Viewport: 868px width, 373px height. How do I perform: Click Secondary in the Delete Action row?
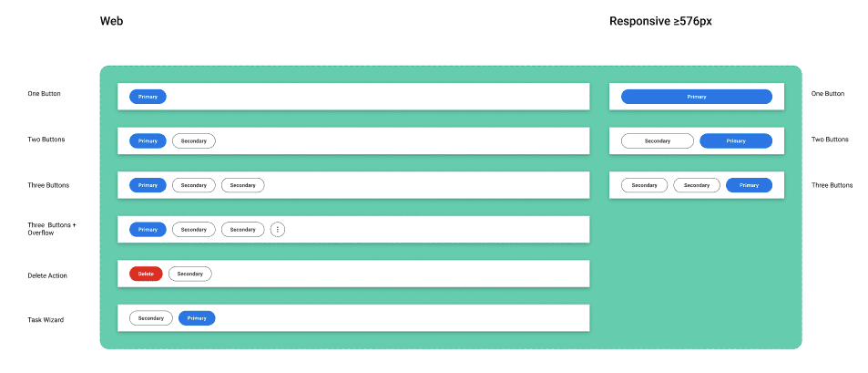190,274
